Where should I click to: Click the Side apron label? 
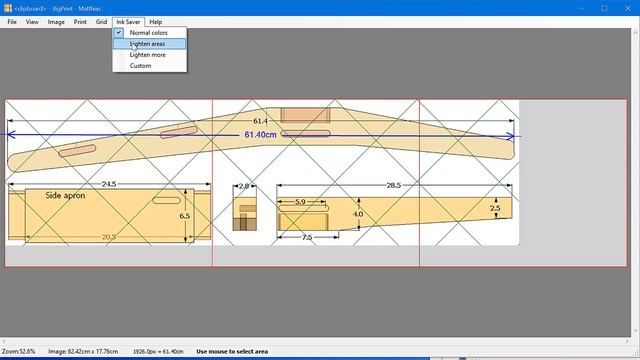pyautogui.click(x=65, y=196)
